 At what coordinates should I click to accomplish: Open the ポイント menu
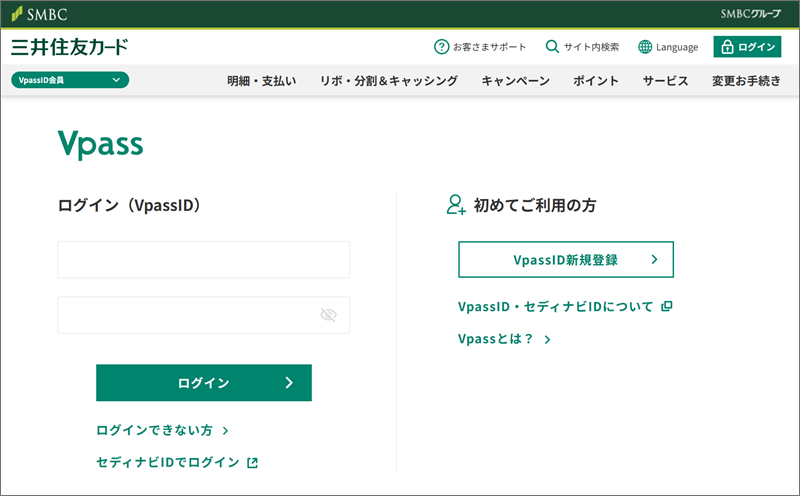click(x=595, y=81)
